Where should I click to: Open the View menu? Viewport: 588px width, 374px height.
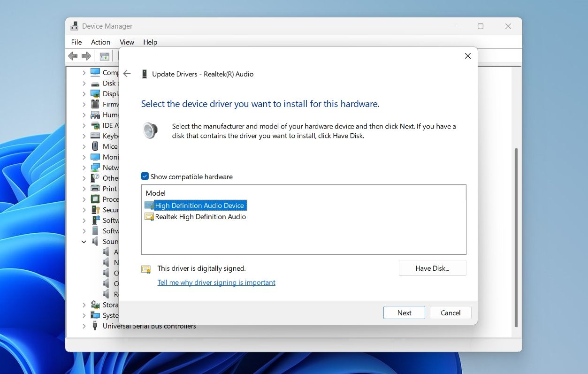[127, 42]
